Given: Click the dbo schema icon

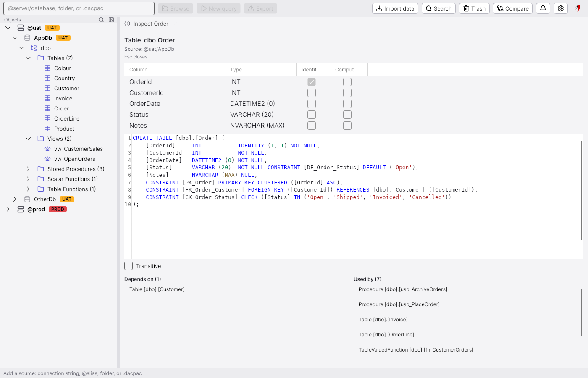Looking at the screenshot, I should [x=34, y=48].
